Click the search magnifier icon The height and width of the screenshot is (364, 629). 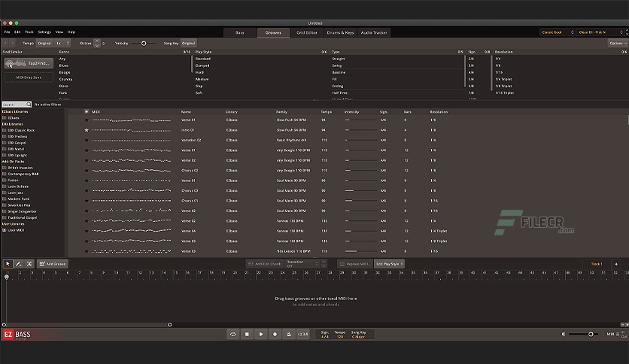click(29, 105)
